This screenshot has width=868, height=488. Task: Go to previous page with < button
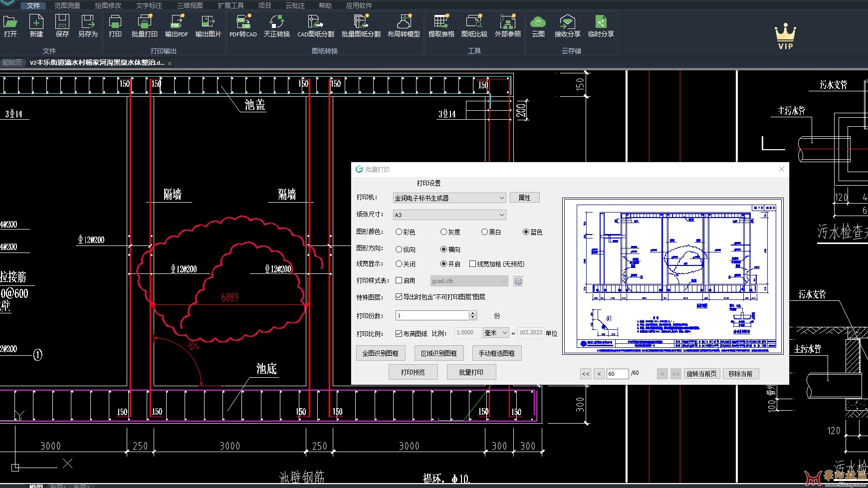(599, 374)
